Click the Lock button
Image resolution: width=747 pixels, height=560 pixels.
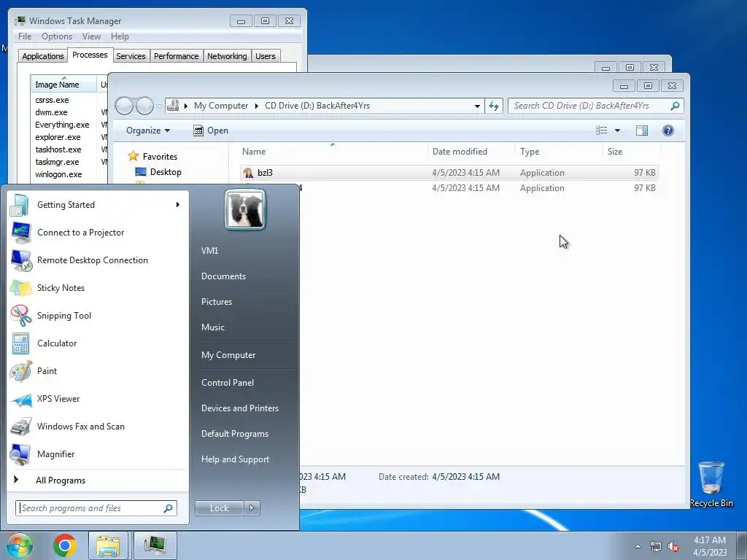(x=219, y=508)
